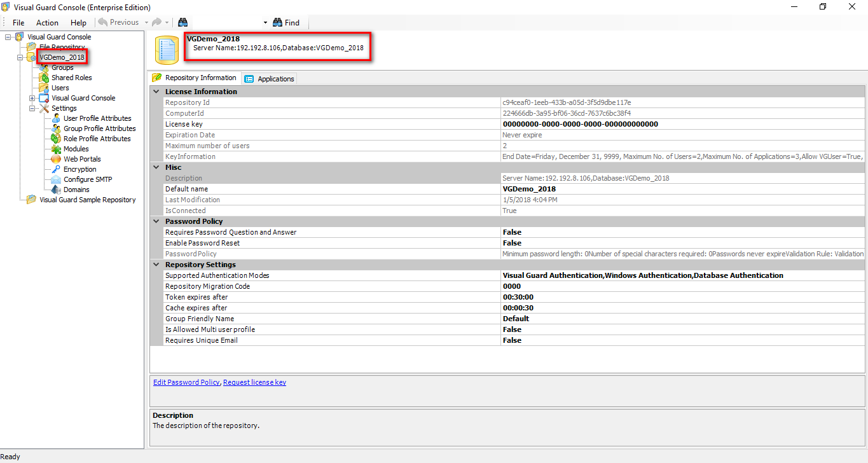This screenshot has width=868, height=463.
Task: Expand the Visual Guard Console tree node
Action: click(x=32, y=97)
